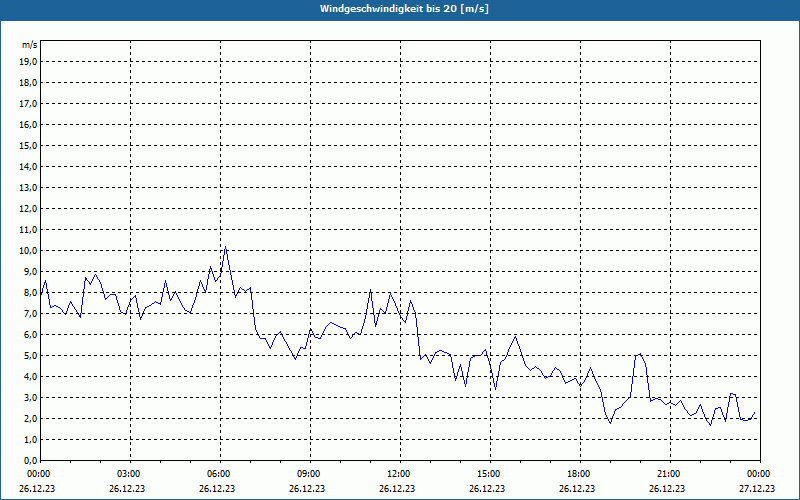
Task: Click the '14,0' y-axis label
Action: pyautogui.click(x=29, y=166)
